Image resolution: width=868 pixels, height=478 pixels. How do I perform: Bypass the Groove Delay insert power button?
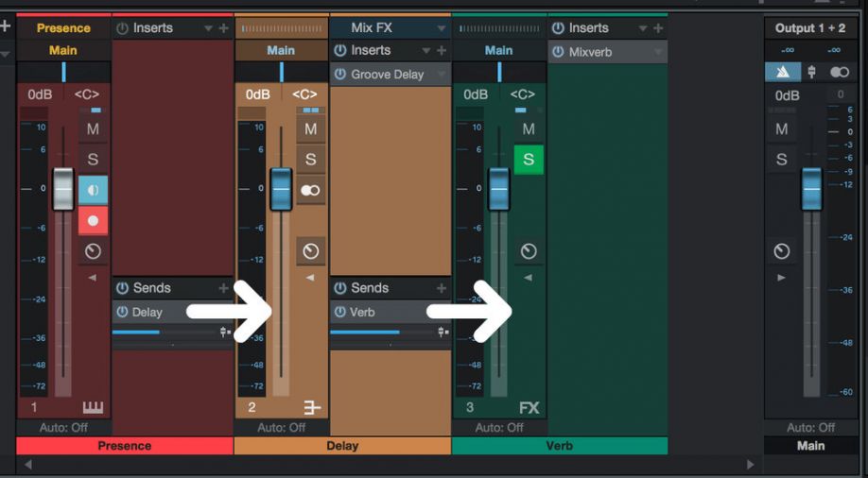point(340,75)
